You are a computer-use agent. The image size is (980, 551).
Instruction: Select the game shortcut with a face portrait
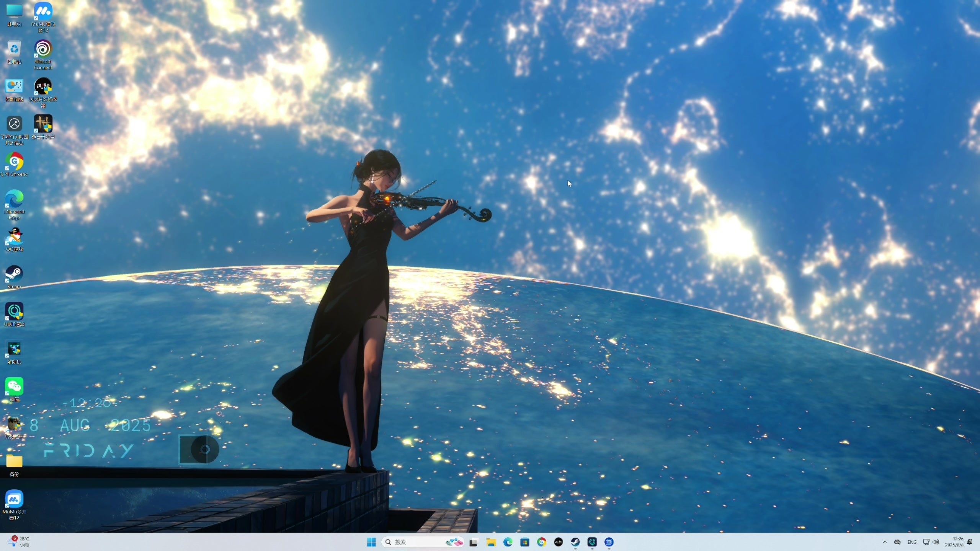(x=14, y=428)
